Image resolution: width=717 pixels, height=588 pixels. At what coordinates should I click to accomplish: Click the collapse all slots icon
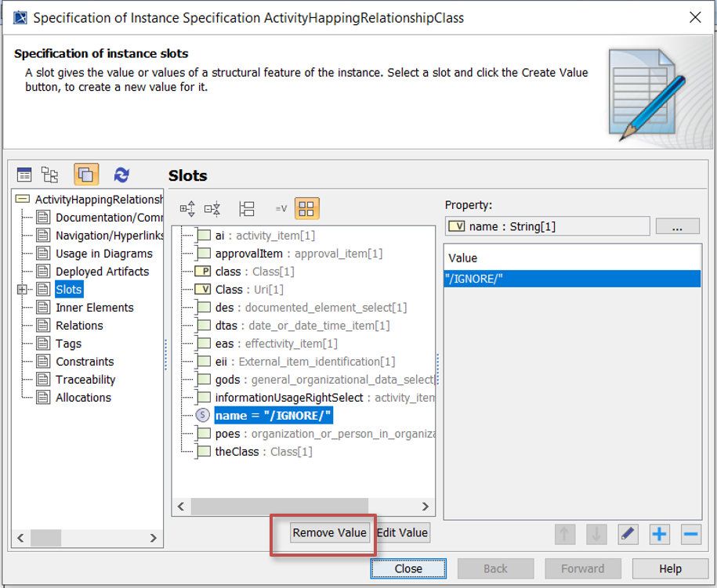(212, 209)
